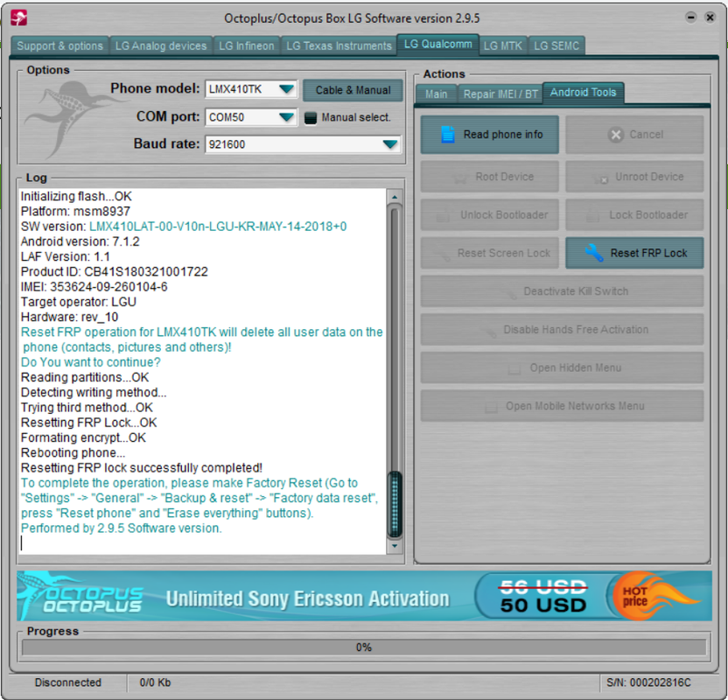The height and width of the screenshot is (700, 728).
Task: Select the LG Qualcomm tab
Action: point(437,45)
